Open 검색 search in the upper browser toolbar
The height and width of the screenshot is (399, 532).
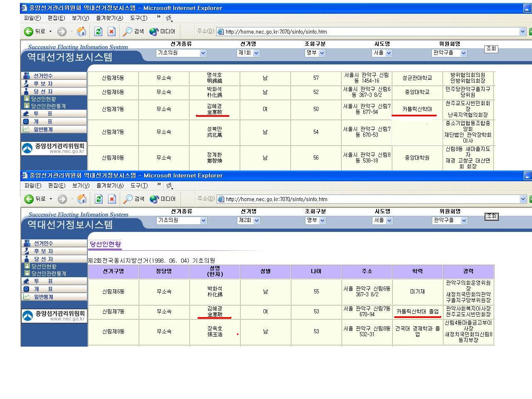pos(133,32)
